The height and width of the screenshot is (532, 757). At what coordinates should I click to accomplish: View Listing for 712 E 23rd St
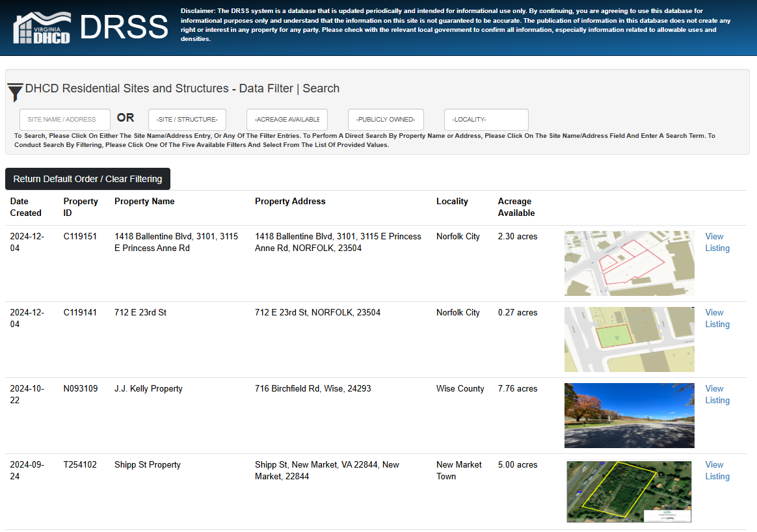point(717,319)
